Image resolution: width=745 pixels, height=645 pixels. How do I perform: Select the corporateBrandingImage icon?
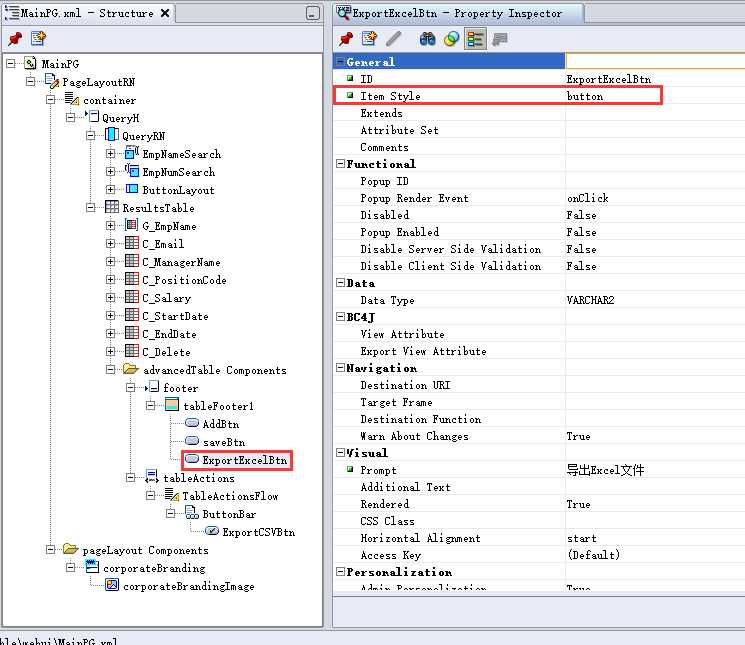pyautogui.click(x=112, y=585)
